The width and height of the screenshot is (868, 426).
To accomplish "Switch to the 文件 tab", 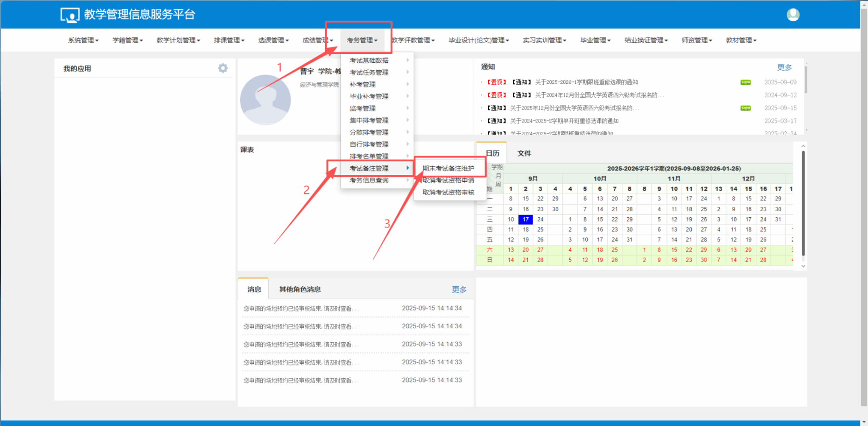I will click(x=524, y=153).
